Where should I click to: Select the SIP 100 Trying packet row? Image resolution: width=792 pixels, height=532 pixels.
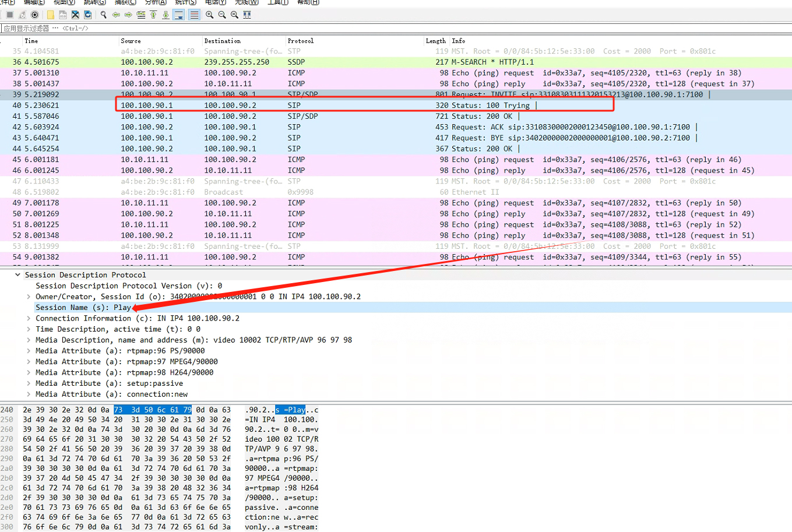pyautogui.click(x=396, y=105)
